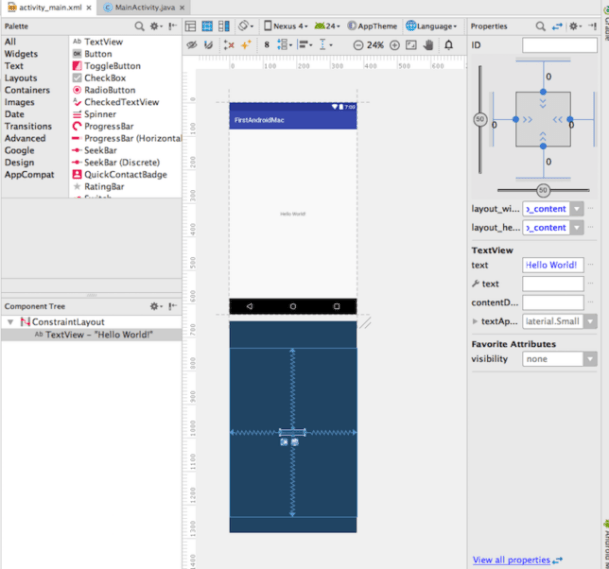Click the infer constraints magic wand
609x569 pixels.
[x=246, y=45]
